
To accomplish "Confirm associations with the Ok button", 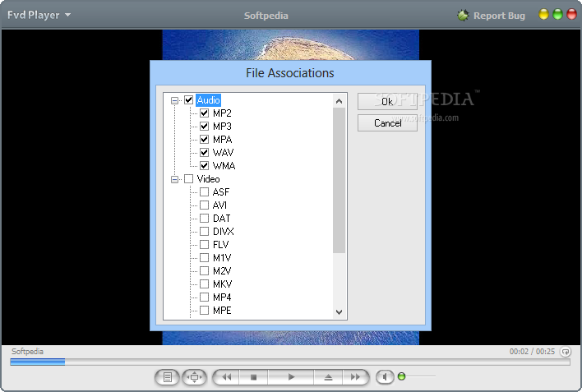I will (x=387, y=101).
